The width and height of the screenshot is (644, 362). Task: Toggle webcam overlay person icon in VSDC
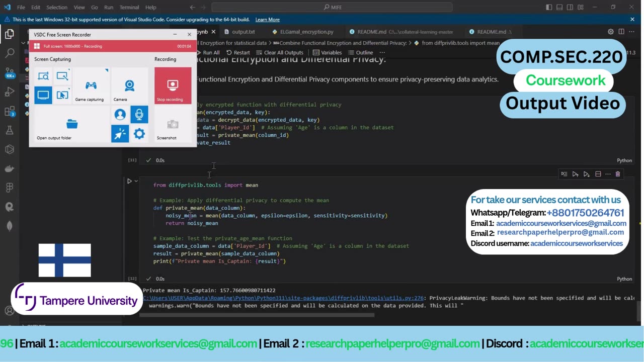120,115
